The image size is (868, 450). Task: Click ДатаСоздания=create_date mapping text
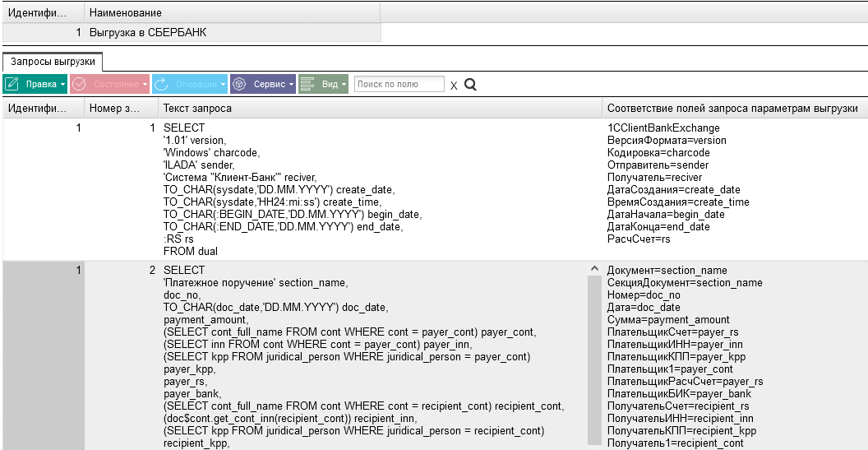tap(673, 189)
